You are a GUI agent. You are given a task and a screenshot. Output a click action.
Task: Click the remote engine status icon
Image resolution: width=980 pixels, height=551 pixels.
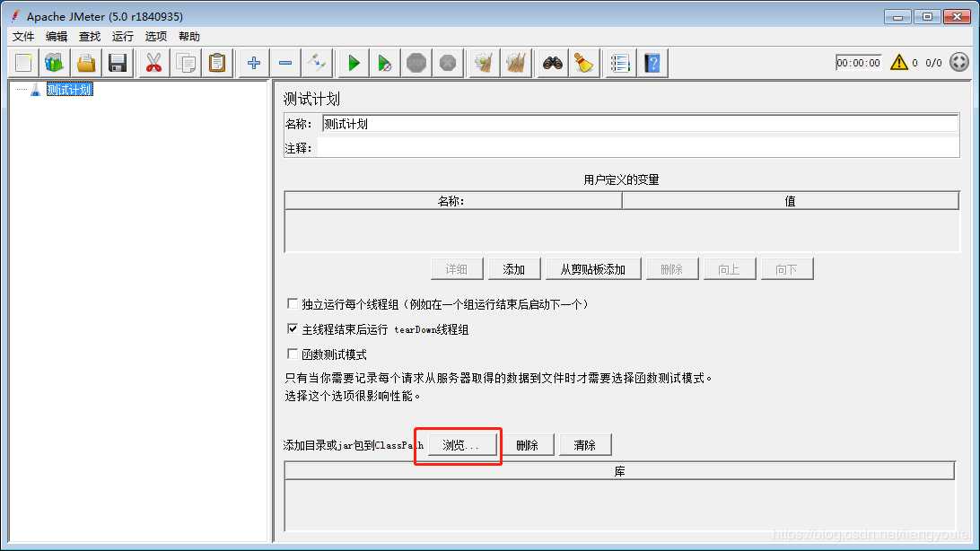pos(958,62)
